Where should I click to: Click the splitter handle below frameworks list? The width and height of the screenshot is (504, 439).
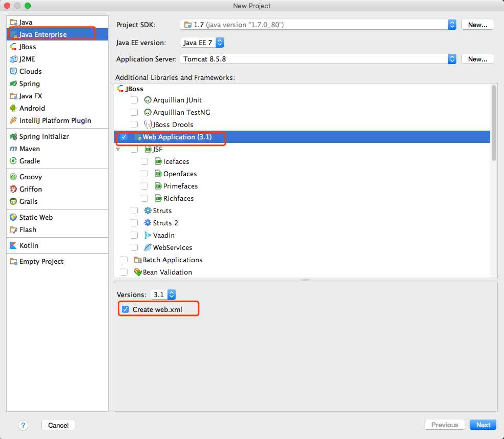point(306,280)
